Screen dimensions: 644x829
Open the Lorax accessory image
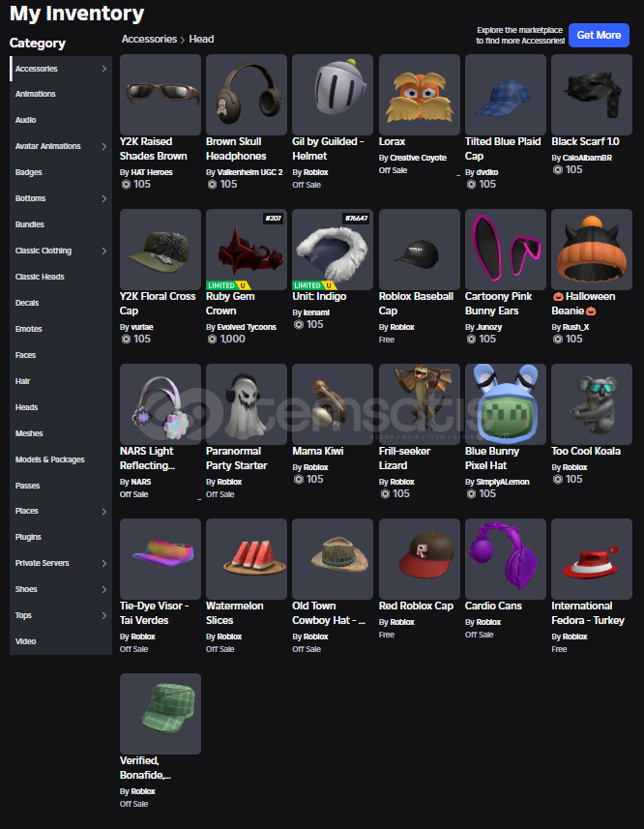click(x=420, y=95)
